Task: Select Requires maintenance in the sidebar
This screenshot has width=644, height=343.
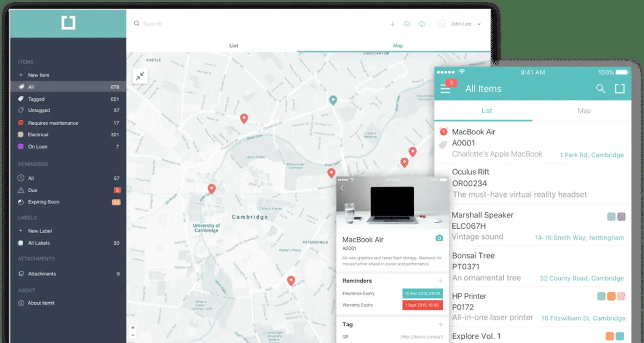Action: click(53, 123)
